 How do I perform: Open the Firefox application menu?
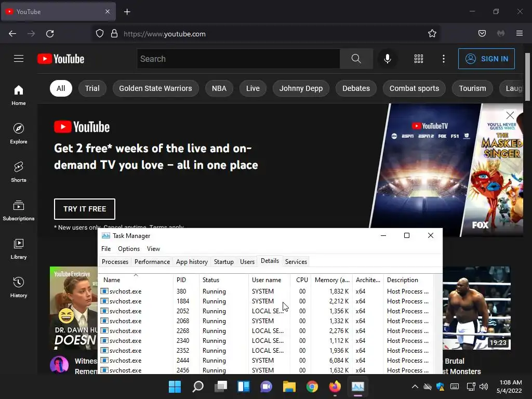(x=519, y=34)
